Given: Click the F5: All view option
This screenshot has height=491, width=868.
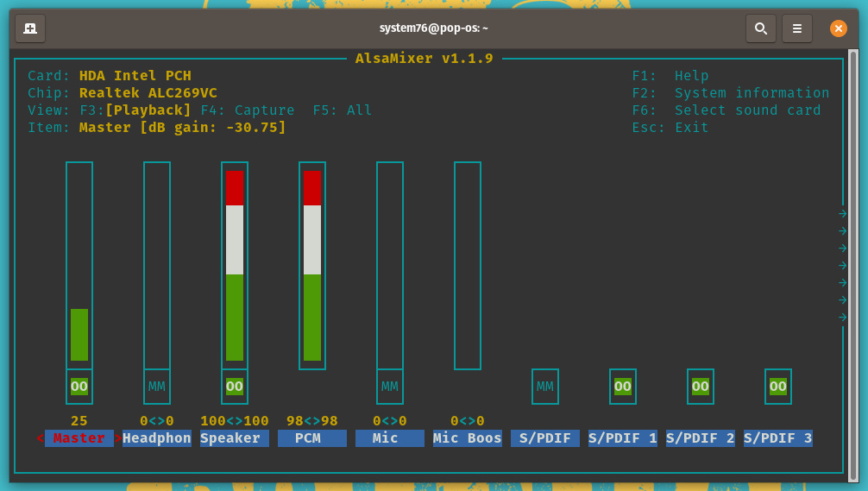Looking at the screenshot, I should 342,110.
